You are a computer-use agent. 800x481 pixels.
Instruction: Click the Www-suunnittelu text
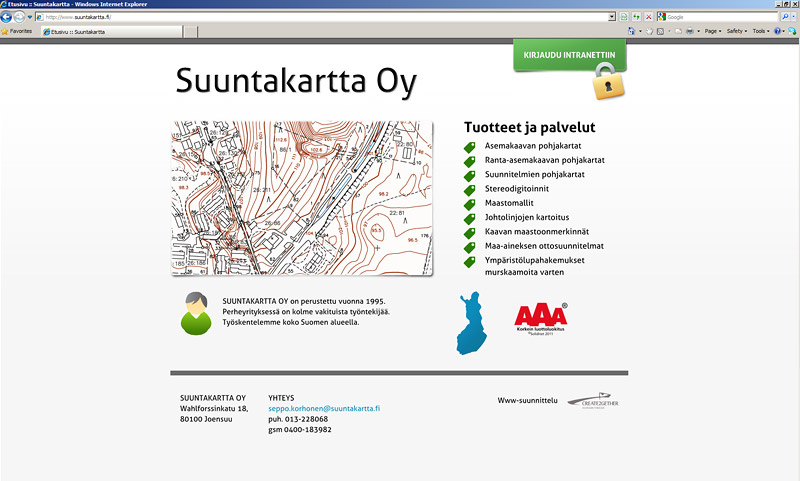pos(528,400)
